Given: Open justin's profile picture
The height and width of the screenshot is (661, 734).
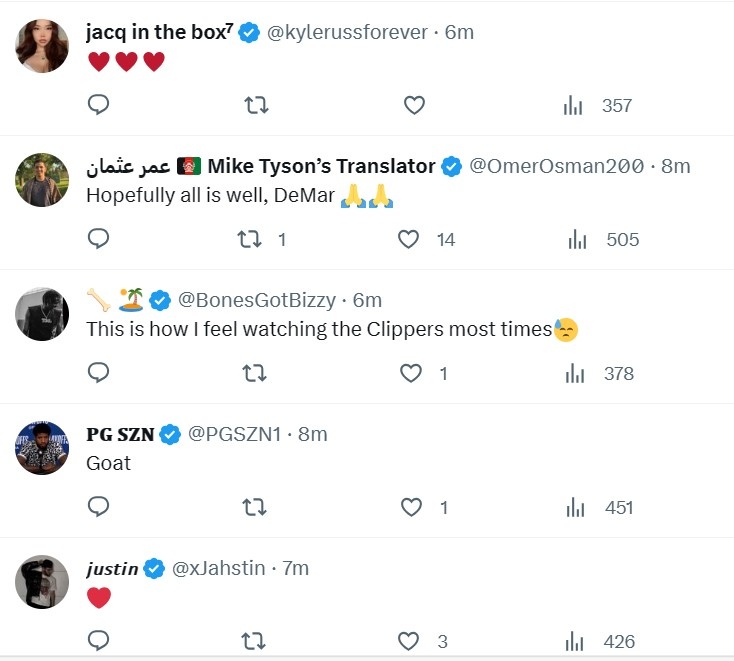Looking at the screenshot, I should pos(42,582).
